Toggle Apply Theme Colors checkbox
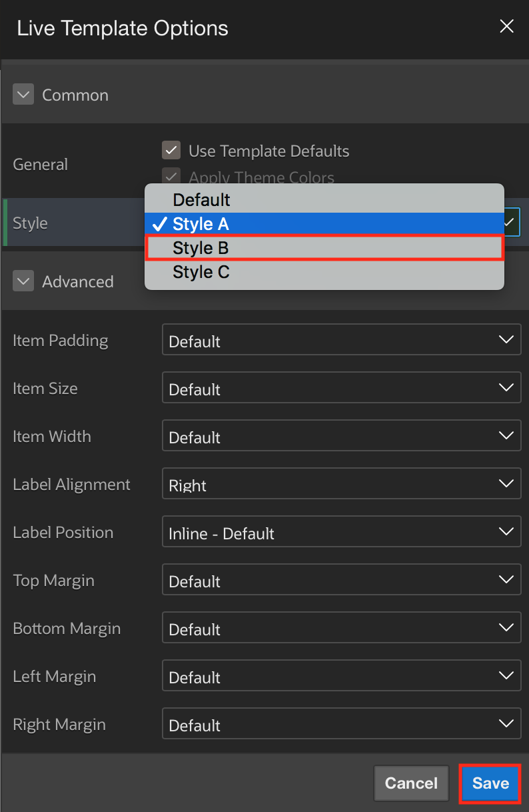The width and height of the screenshot is (529, 812). 172,177
